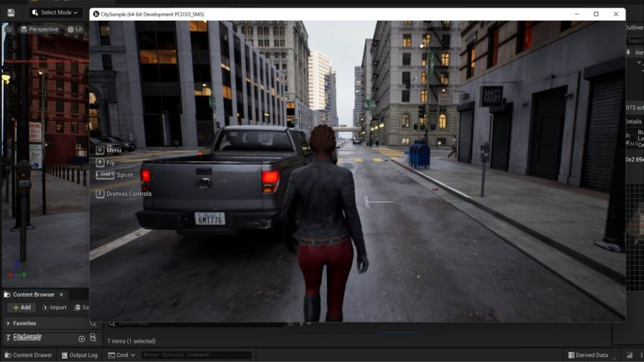Click the Derived Data icon in the status bar
Viewport: 644px width, 362px height.
[x=572, y=355]
